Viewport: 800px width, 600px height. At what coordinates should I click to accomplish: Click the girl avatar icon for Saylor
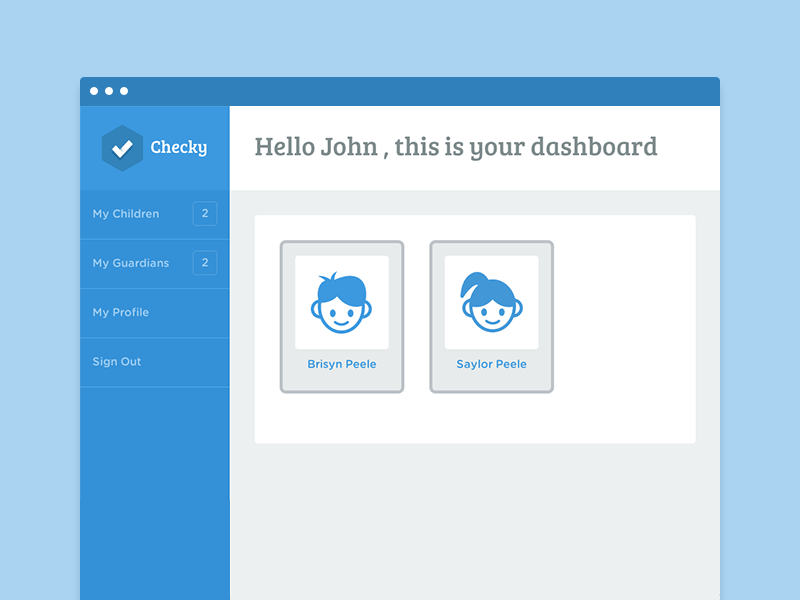(492, 302)
